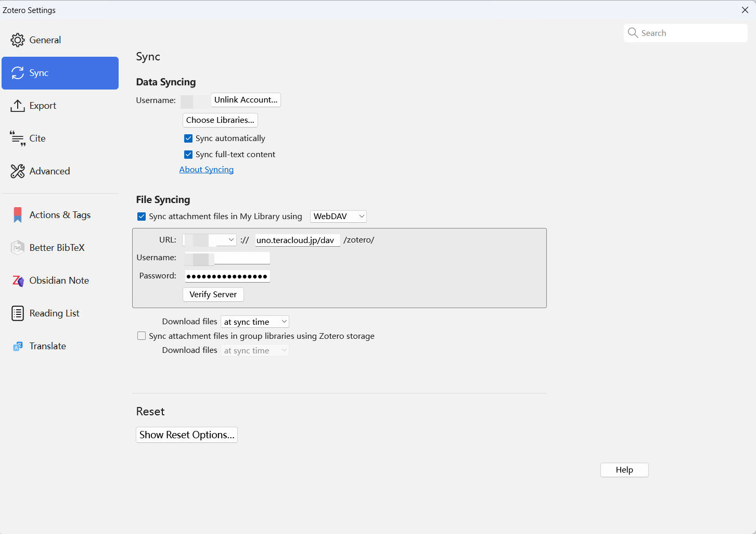Uncheck Sync full-text content
The height and width of the screenshot is (534, 756).
tap(188, 155)
